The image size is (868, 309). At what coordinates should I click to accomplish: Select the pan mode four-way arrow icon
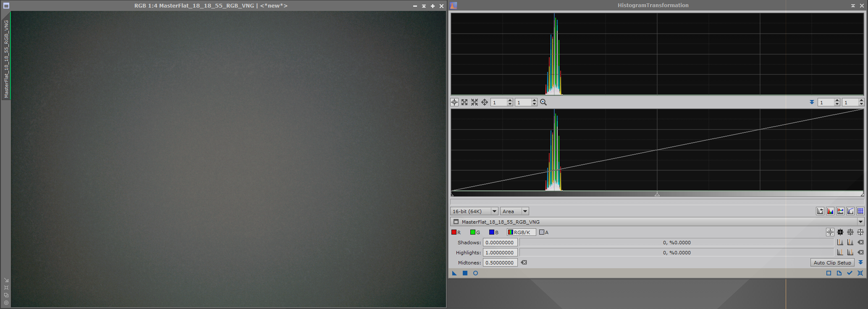485,102
